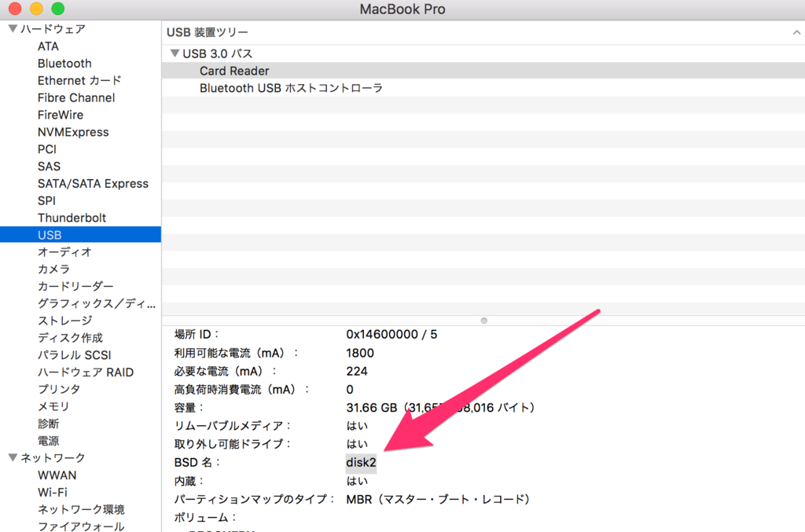
Task: Select グラフィックス／ディ... sidebar entry
Action: click(97, 303)
